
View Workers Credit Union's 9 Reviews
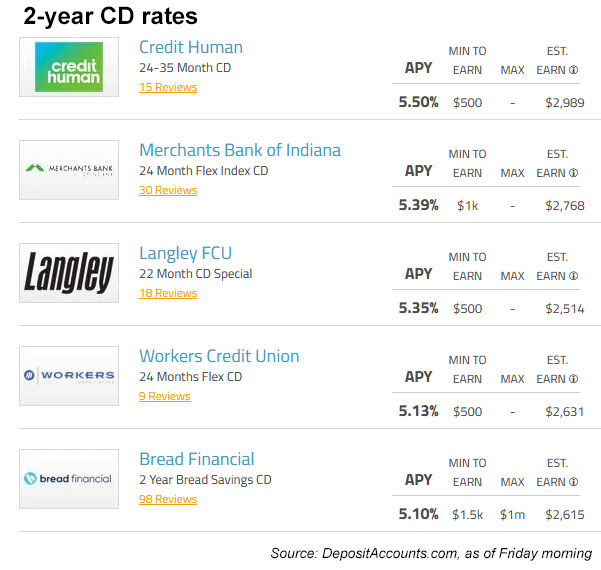164,397
